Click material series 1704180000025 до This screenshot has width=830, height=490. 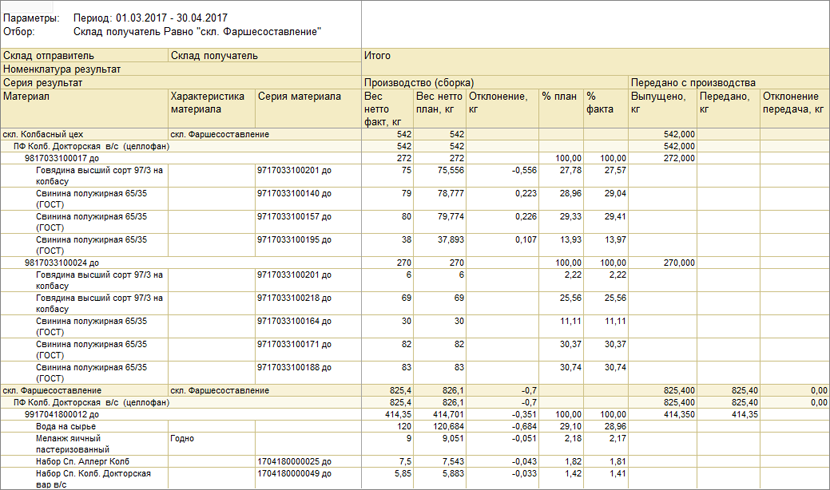tap(294, 462)
